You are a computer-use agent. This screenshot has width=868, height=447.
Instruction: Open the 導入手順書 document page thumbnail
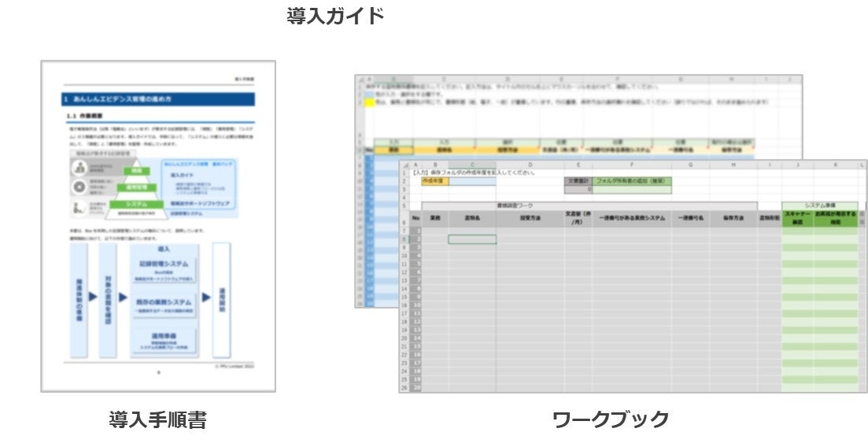[158, 227]
